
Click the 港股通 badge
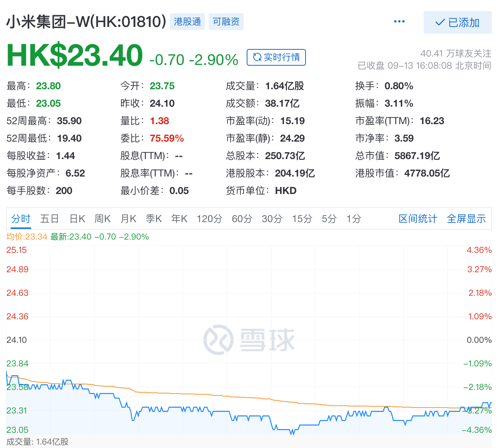click(x=187, y=22)
